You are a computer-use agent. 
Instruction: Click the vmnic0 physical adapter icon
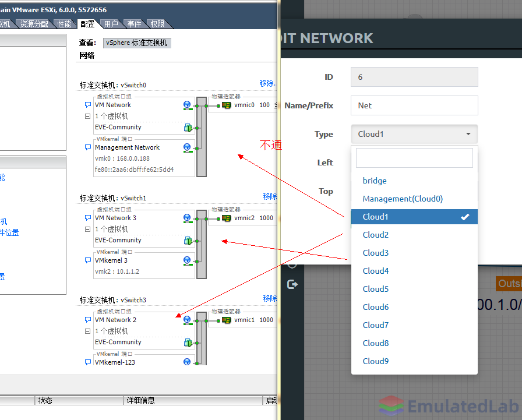click(x=227, y=105)
